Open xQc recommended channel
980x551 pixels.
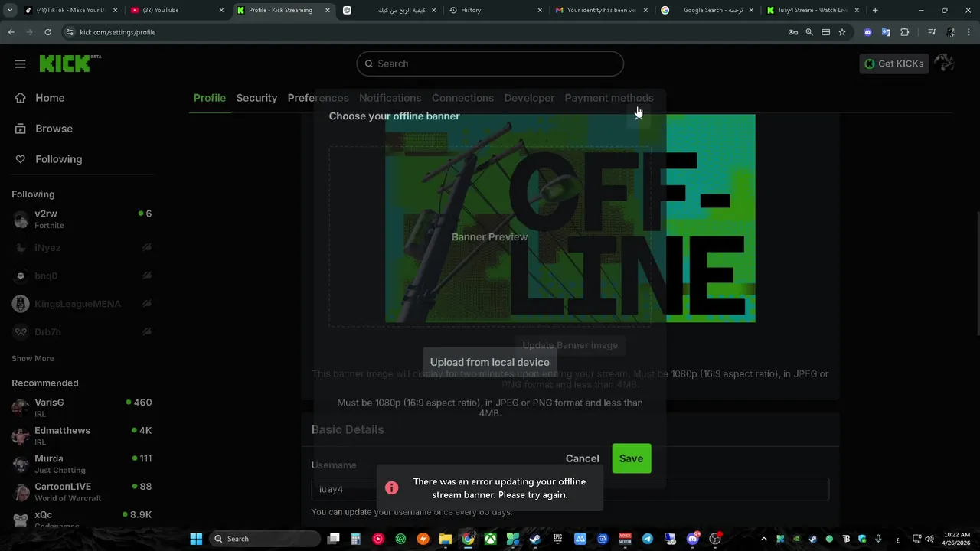(x=82, y=520)
